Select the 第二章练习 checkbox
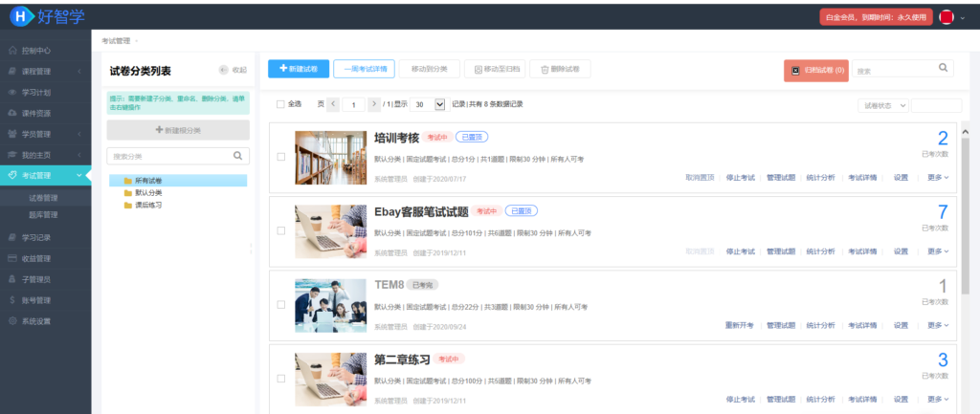The width and height of the screenshot is (980, 414). click(x=281, y=379)
